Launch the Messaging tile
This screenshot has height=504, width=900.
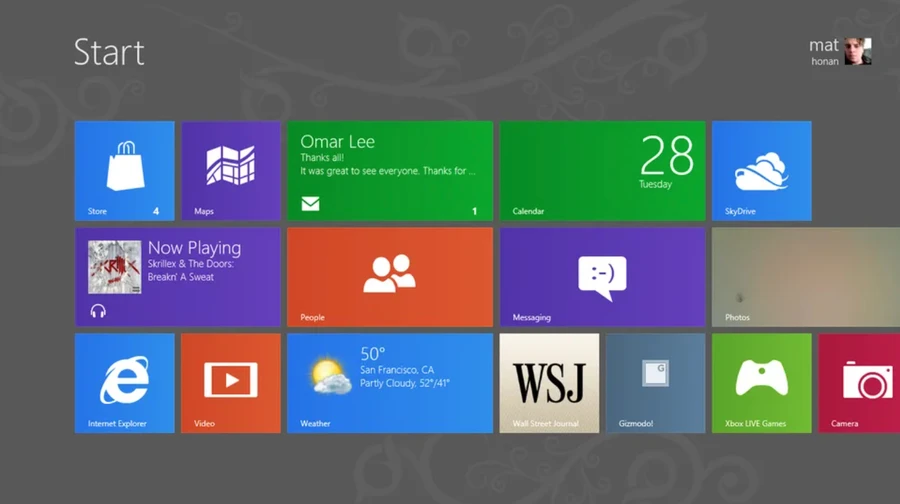pos(602,277)
